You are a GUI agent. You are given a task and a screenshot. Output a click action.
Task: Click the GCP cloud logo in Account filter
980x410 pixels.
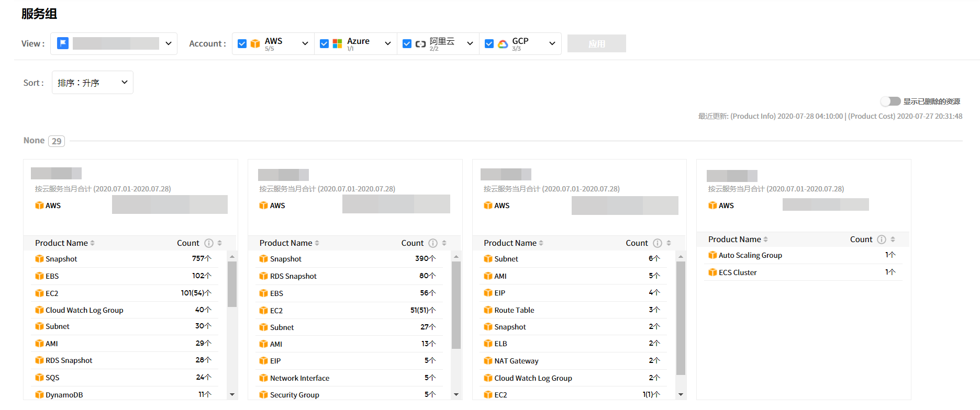pos(503,44)
